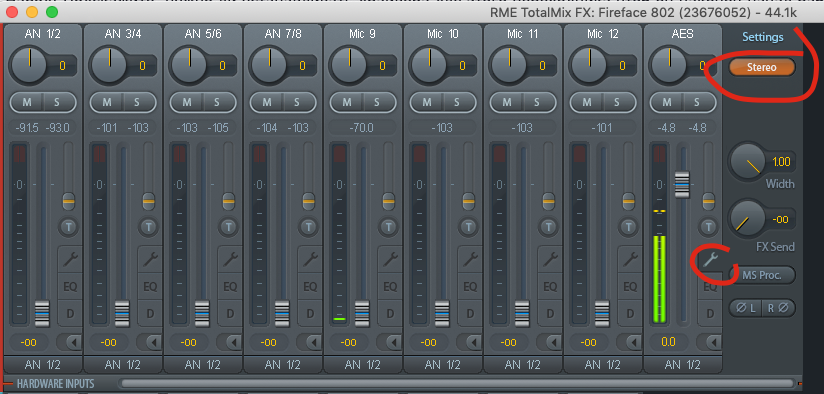Click the Width knob in settings

pyautogui.click(x=748, y=162)
